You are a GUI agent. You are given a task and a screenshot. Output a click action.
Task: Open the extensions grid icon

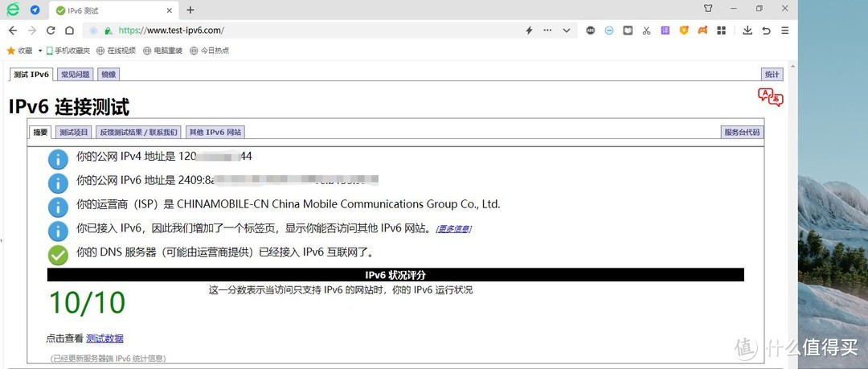tap(721, 31)
